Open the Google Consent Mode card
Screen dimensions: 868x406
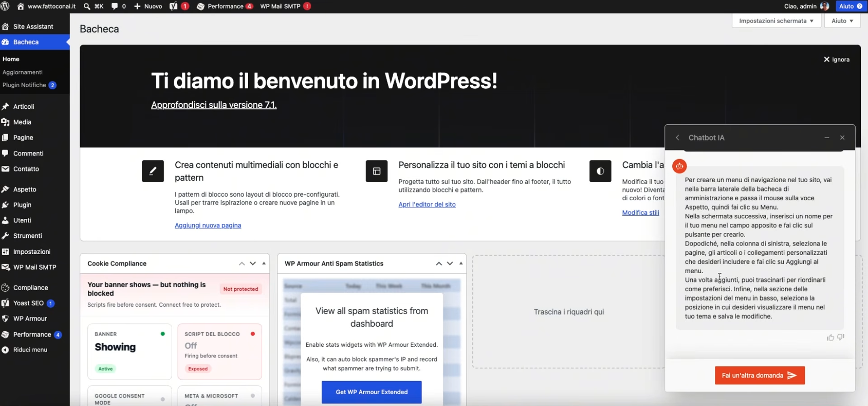click(x=130, y=396)
